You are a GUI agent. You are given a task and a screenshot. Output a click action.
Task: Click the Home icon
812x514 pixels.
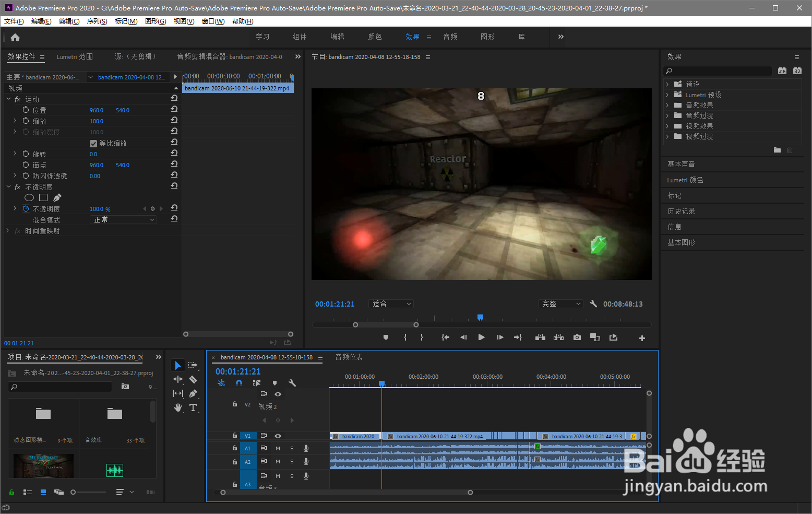point(15,37)
